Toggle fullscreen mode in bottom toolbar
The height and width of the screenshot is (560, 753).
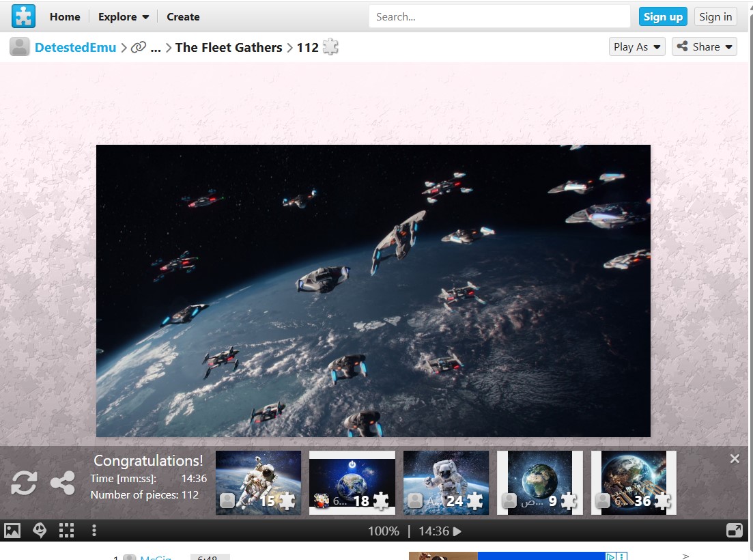point(735,531)
